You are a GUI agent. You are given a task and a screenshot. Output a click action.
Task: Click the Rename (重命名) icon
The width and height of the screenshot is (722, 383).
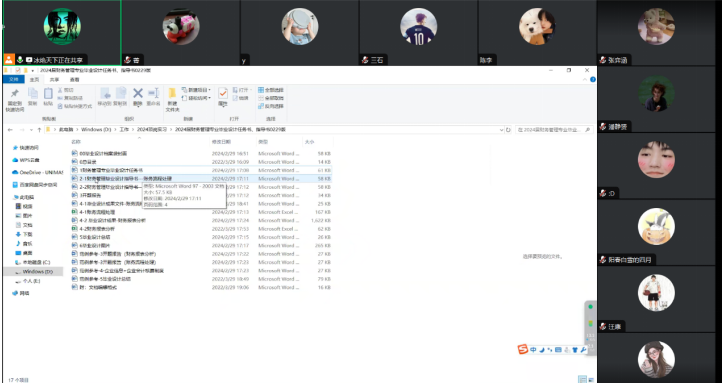[x=153, y=93]
